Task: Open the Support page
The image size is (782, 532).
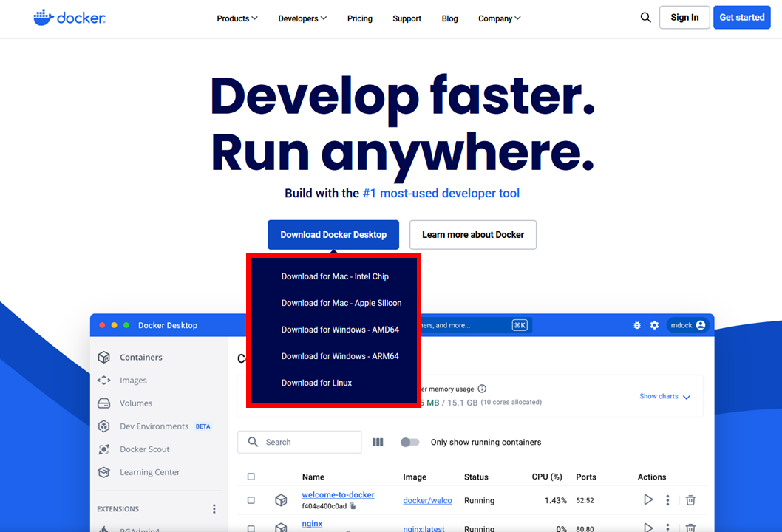Action: coord(407,18)
